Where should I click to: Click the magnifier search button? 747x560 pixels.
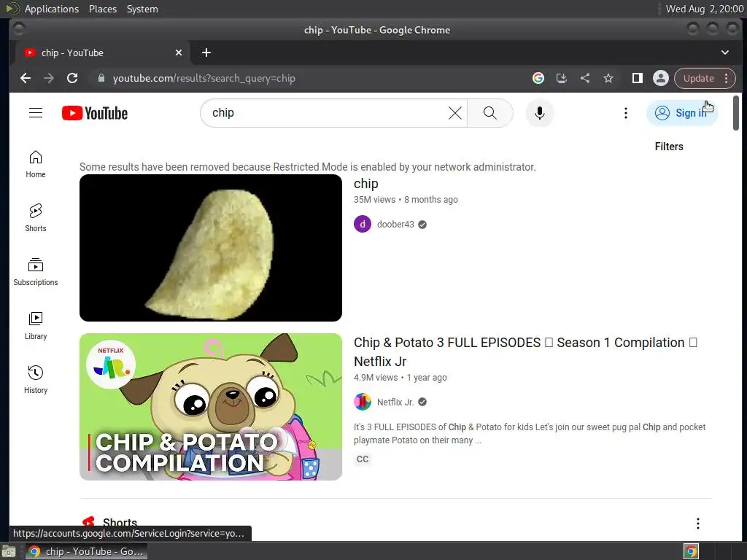coord(489,113)
